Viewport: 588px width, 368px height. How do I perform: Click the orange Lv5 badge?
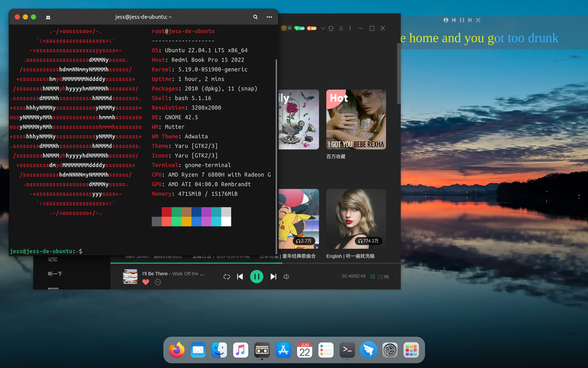(x=312, y=28)
